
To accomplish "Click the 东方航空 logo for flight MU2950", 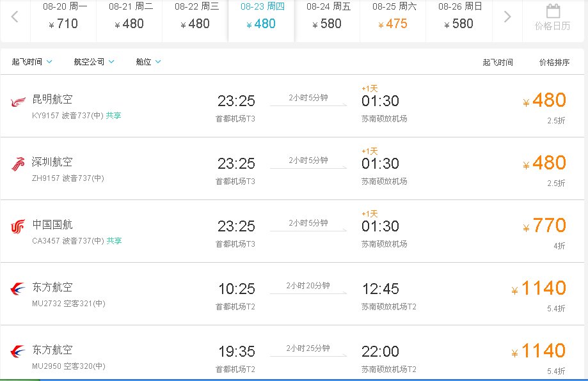I will click(x=17, y=350).
